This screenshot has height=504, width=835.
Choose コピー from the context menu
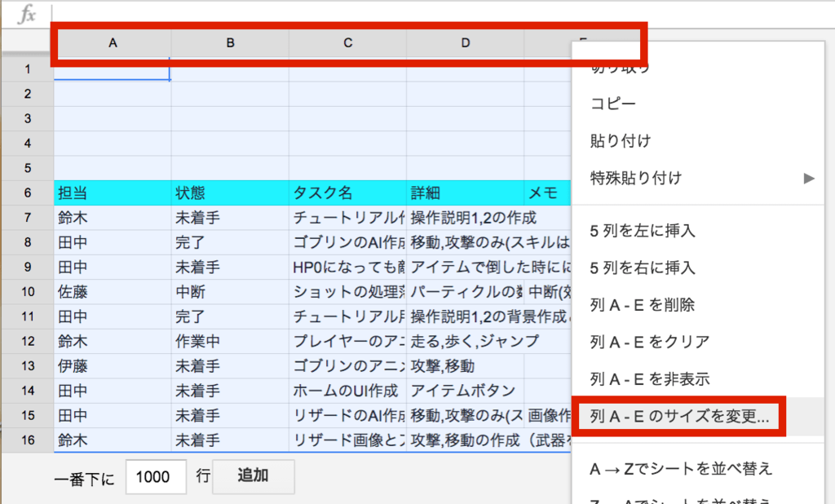point(624,105)
